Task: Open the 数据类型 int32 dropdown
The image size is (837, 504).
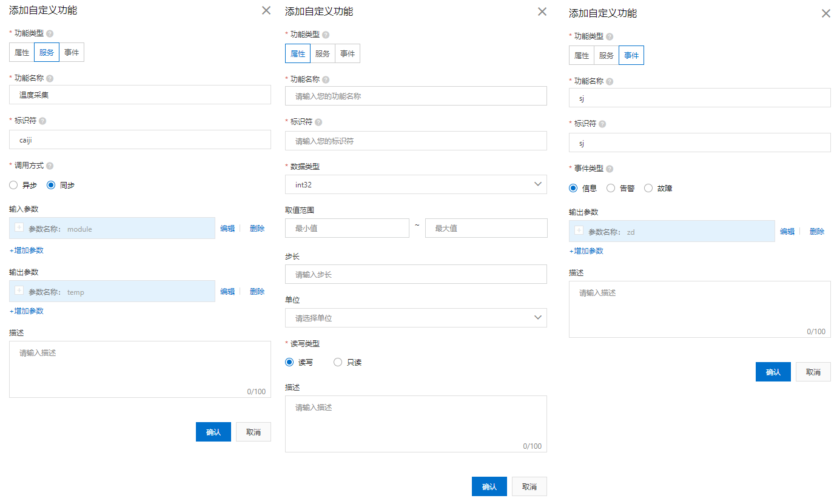Action: point(415,184)
